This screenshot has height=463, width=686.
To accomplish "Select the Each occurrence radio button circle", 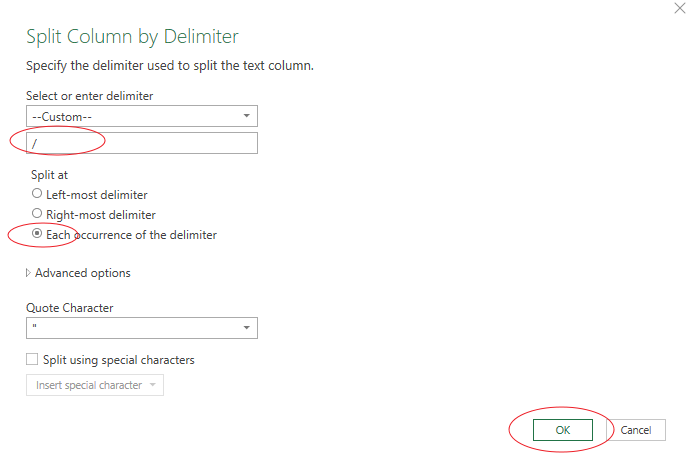I will (37, 234).
